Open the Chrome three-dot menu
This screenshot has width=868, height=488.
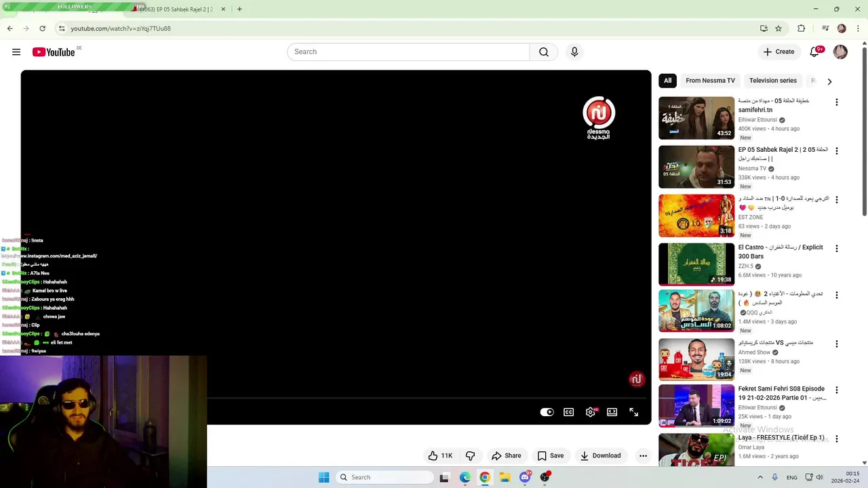click(x=857, y=28)
